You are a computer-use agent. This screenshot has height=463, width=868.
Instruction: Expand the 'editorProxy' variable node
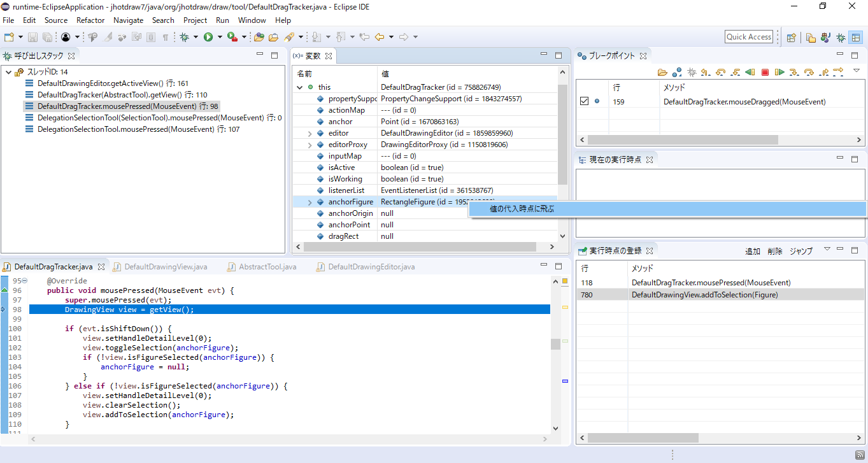click(x=310, y=145)
